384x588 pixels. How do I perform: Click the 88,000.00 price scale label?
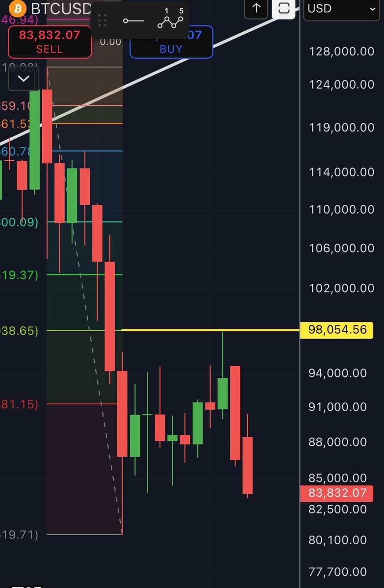click(x=338, y=442)
